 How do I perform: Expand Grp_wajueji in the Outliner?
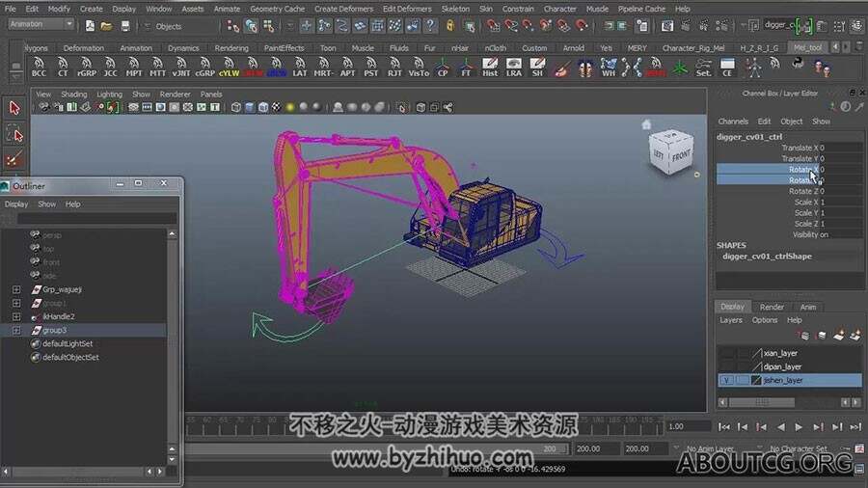pyautogui.click(x=16, y=289)
